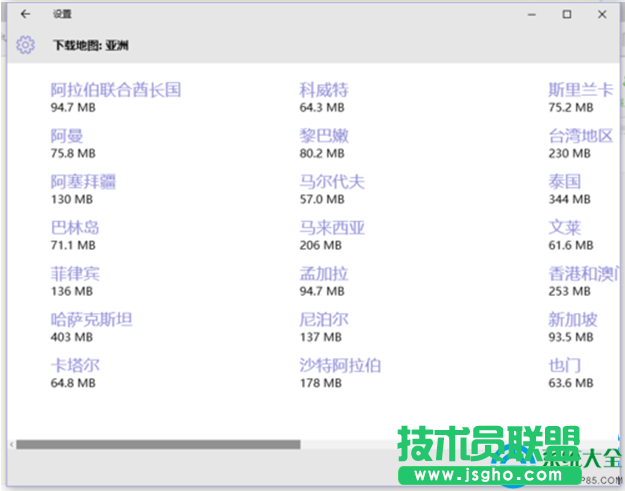Select 马尔代夫 map download

coord(332,182)
